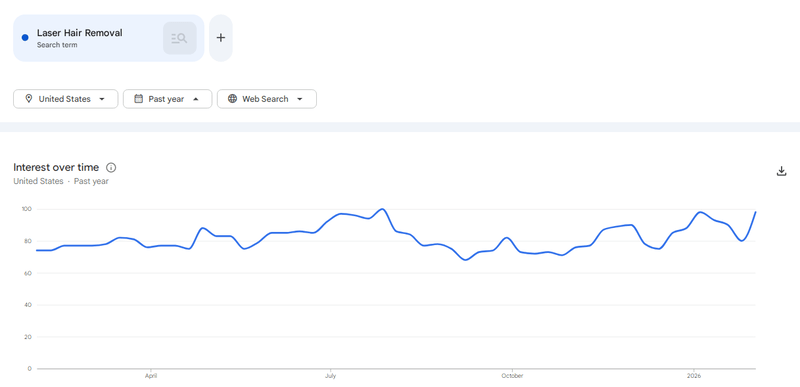The image size is (800, 387).
Task: Click the blue dot beside Laser Hair Removal
Action: click(25, 38)
